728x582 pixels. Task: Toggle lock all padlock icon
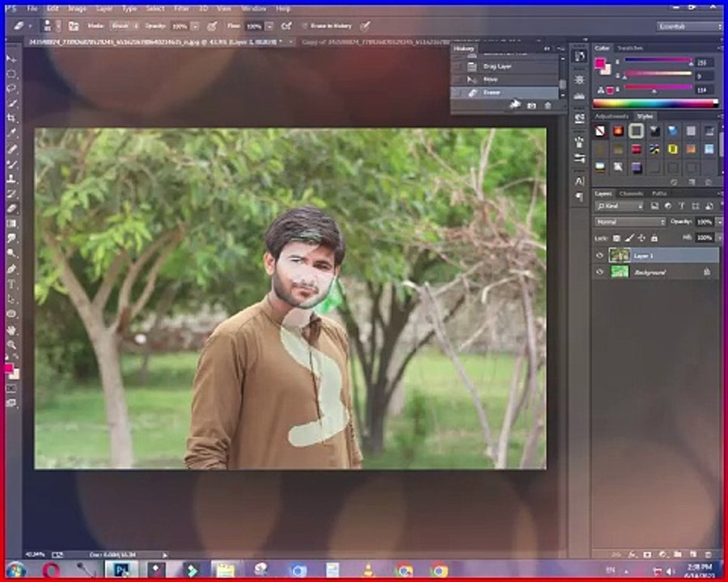pos(654,238)
